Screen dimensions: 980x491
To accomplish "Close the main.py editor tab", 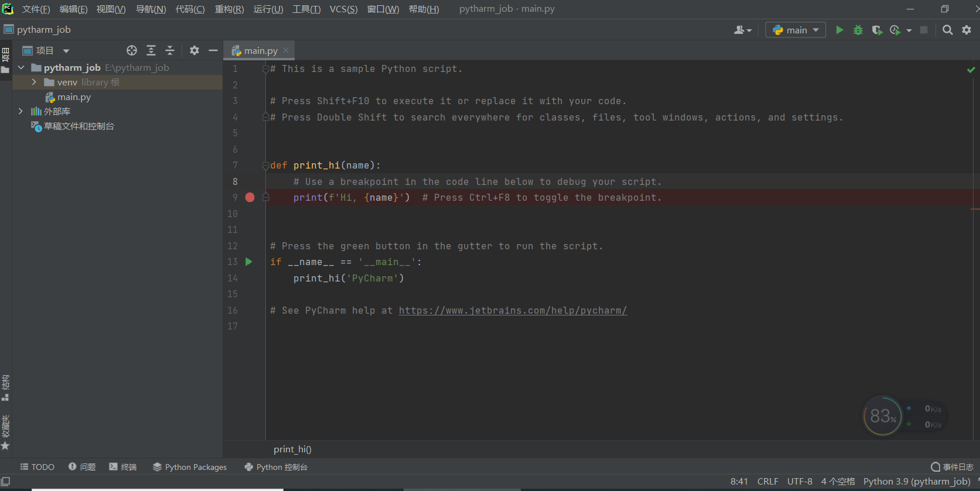I will [286, 50].
